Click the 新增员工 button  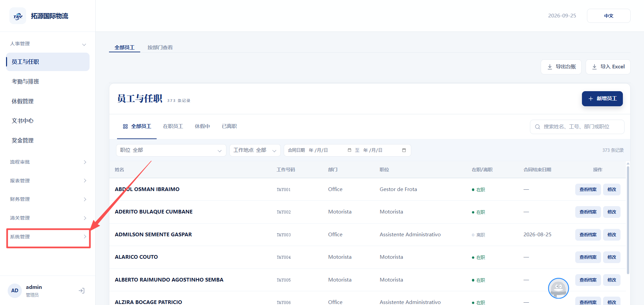tap(602, 99)
